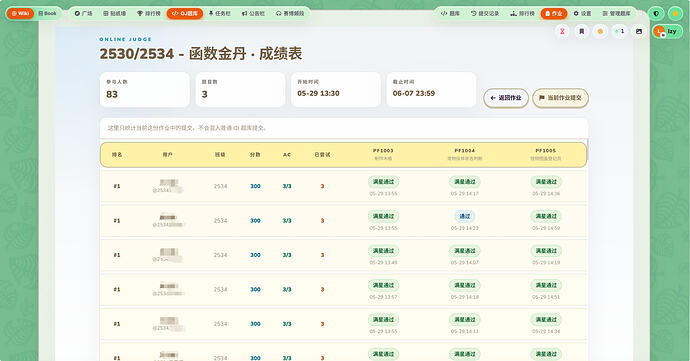Click the blue 通过 badge dated 05-29 14:23
Screen dimensions: 690x361
465,216
